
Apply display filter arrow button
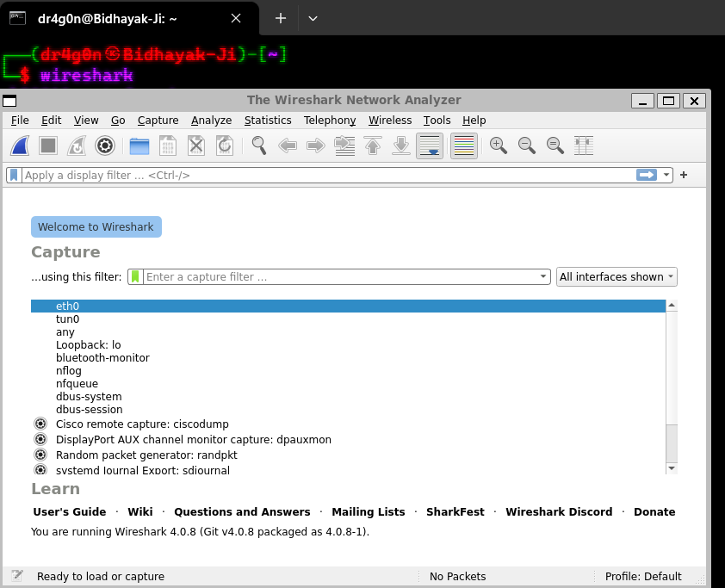[x=647, y=175]
